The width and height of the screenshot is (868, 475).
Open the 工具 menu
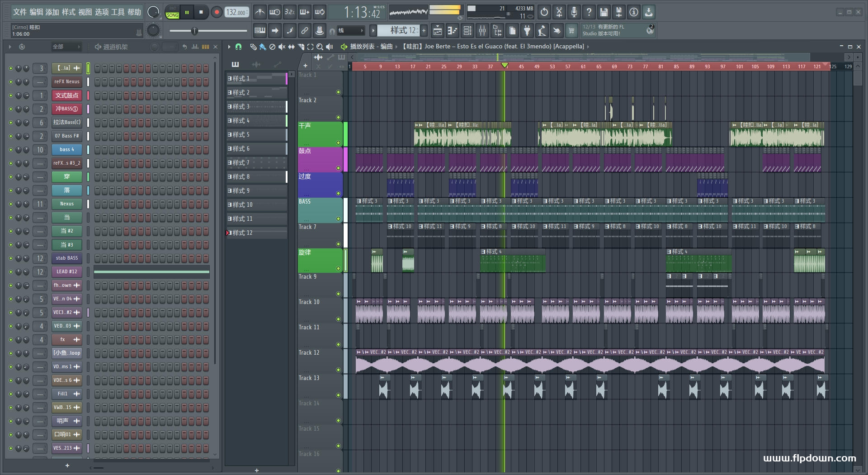118,12
